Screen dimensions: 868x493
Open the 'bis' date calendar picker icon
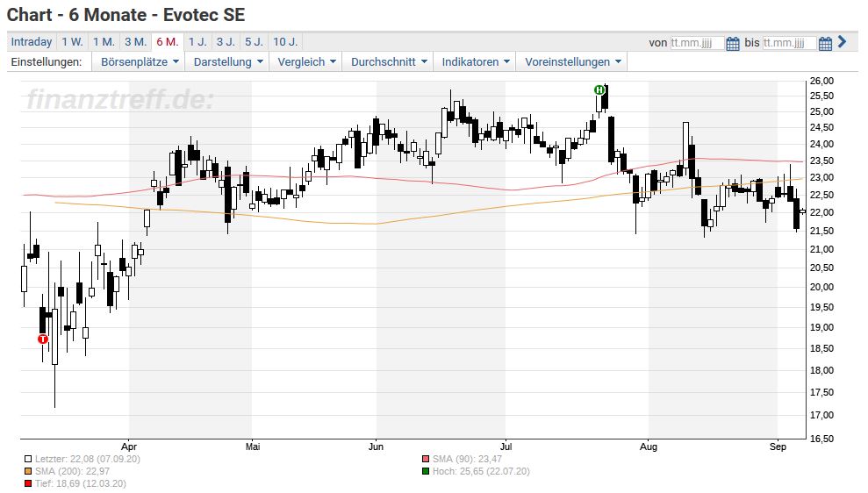click(x=825, y=43)
